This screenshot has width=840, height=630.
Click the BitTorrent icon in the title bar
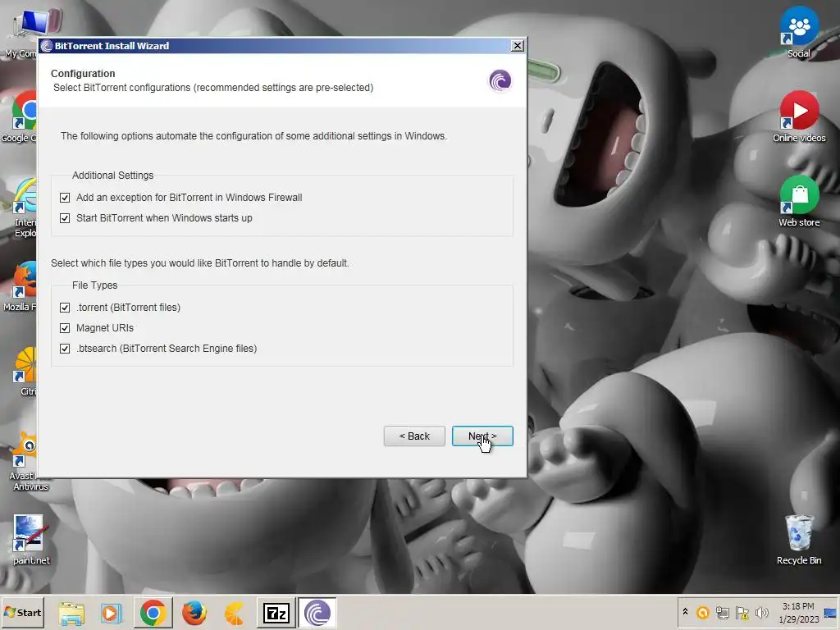tap(47, 46)
